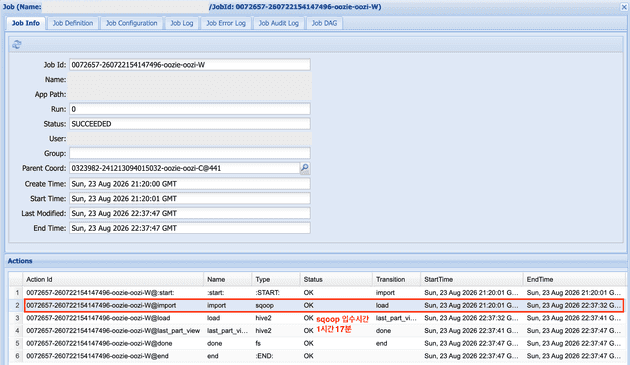Select action row oozie-oozi-W@end
The height and width of the screenshot is (365, 630).
317,356
